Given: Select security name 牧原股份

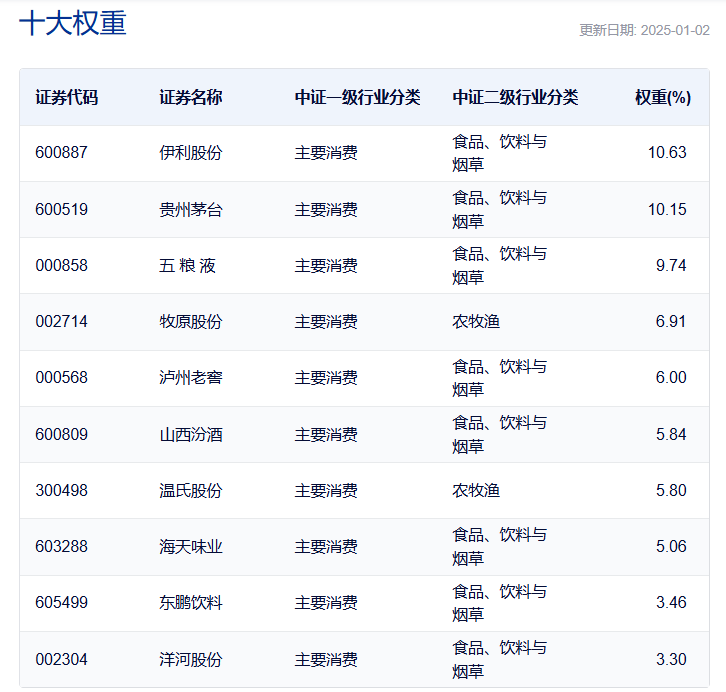Looking at the screenshot, I should click(x=191, y=321).
